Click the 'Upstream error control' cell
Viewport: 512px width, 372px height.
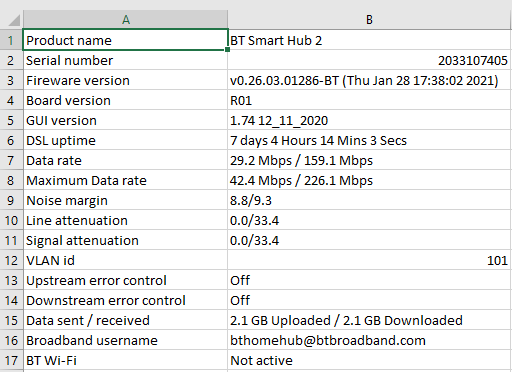click(125, 280)
